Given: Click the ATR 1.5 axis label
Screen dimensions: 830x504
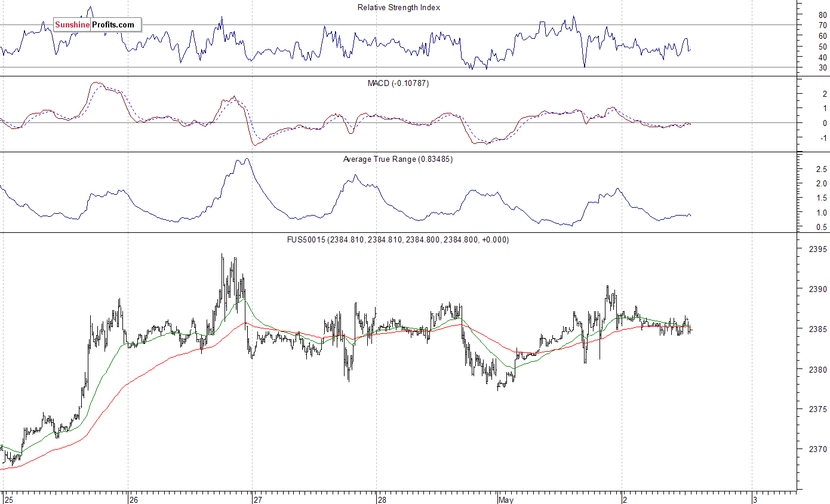Looking at the screenshot, I should 821,198.
